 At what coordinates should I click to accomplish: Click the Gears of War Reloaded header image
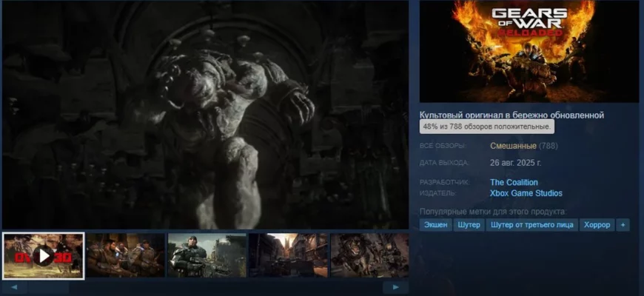(529, 51)
